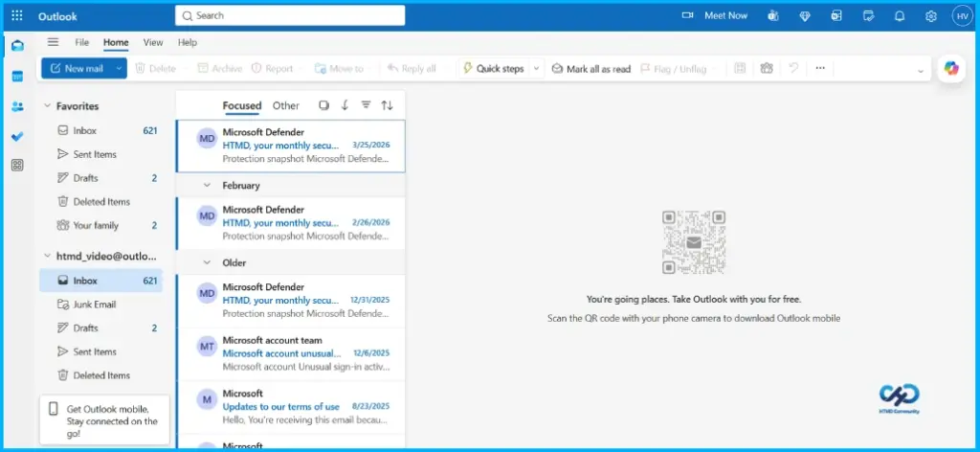Open the app launcher grid
980x452 pixels.
pyautogui.click(x=17, y=16)
